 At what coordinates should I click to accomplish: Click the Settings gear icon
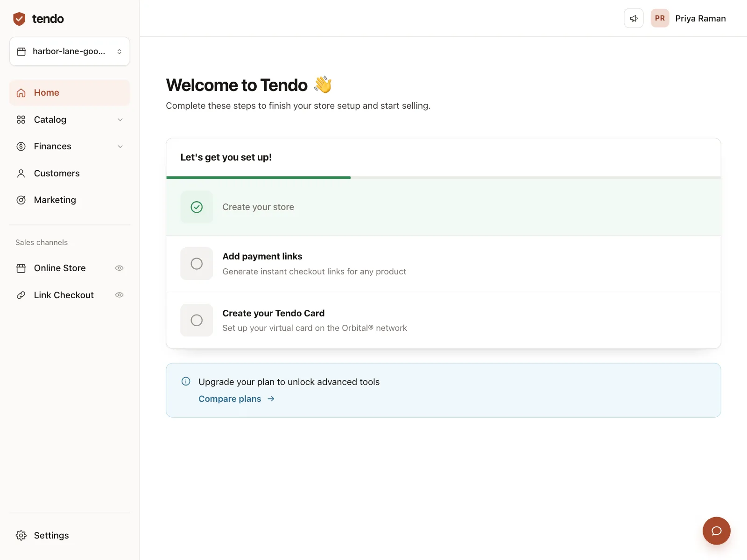tap(21, 535)
